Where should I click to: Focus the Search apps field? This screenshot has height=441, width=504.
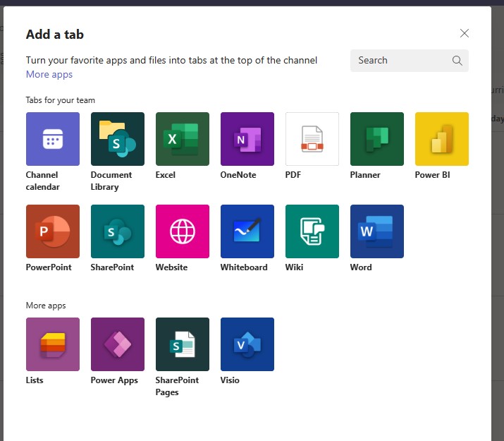pos(409,61)
